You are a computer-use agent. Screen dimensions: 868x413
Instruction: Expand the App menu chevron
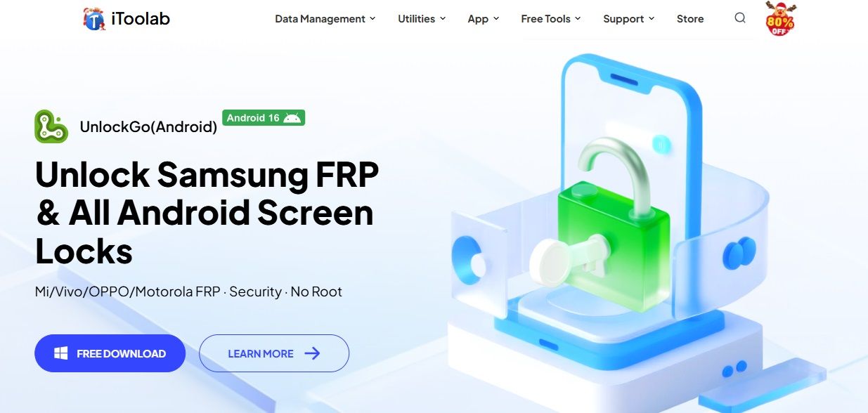(496, 19)
